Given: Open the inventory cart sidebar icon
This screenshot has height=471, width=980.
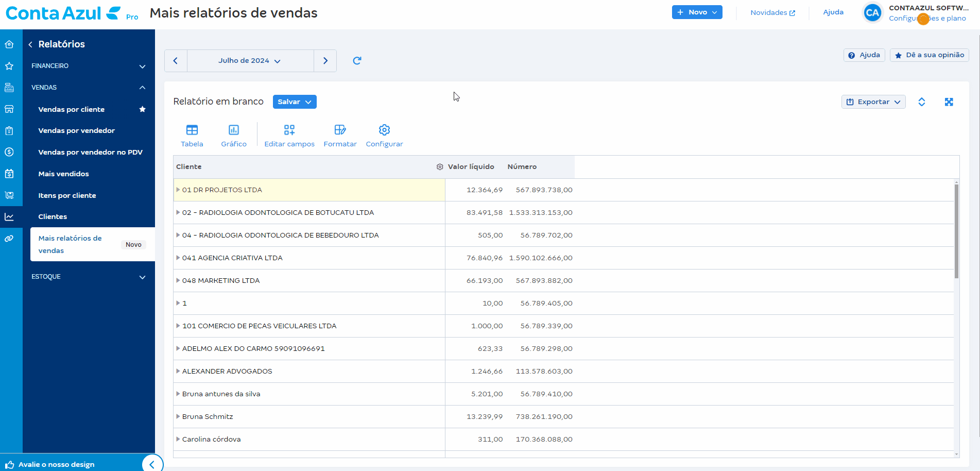Looking at the screenshot, I should coord(9,195).
